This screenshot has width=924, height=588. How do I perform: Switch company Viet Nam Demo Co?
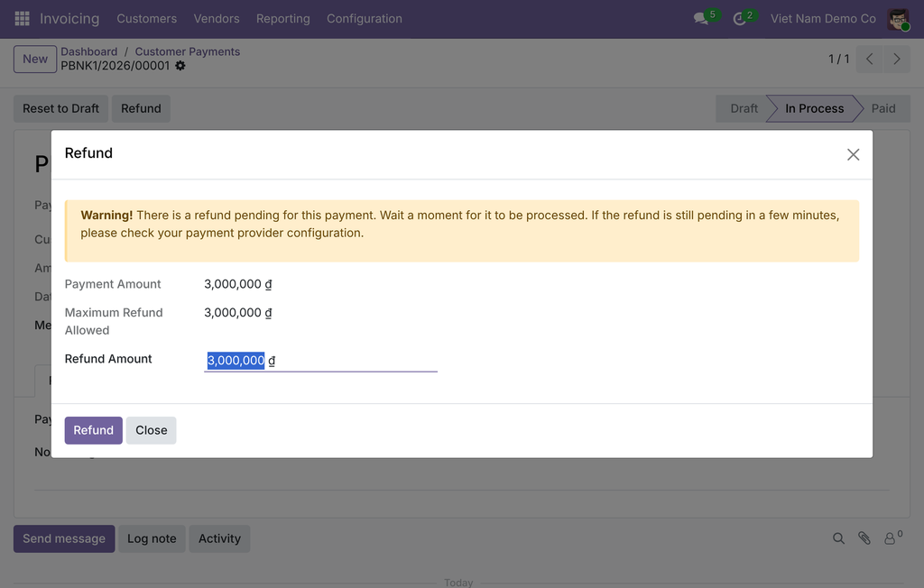pyautogui.click(x=823, y=19)
